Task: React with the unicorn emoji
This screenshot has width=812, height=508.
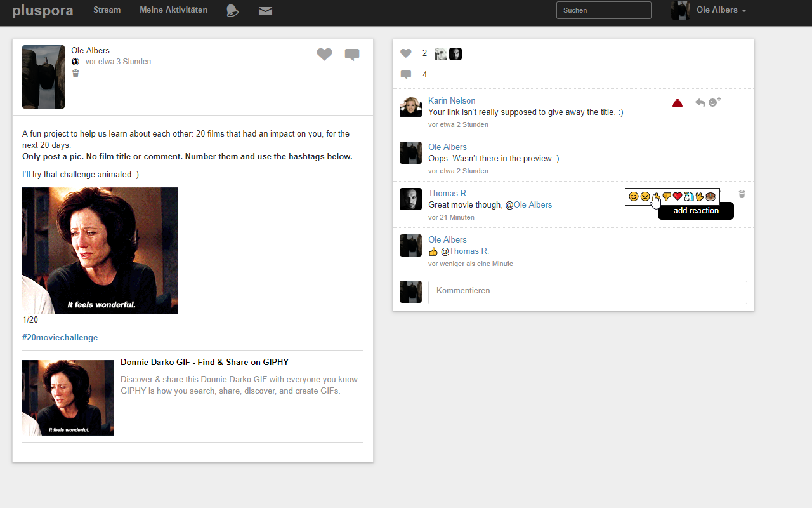Action: (x=688, y=197)
